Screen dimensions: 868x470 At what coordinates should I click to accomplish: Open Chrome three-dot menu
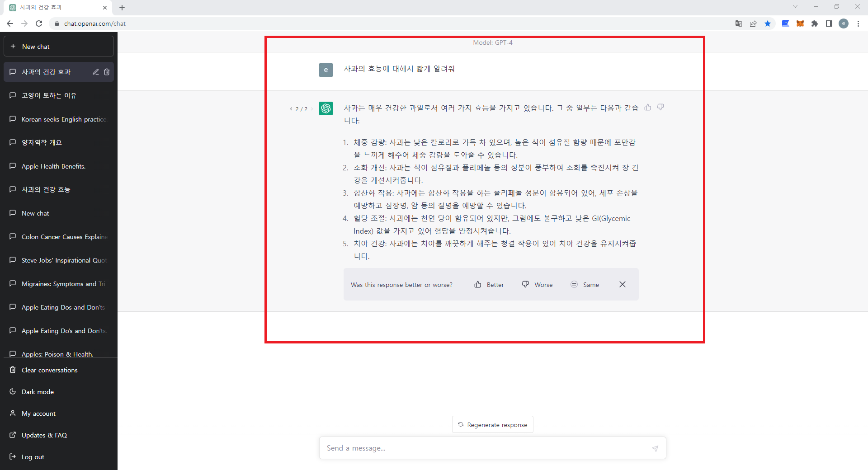[858, 23]
